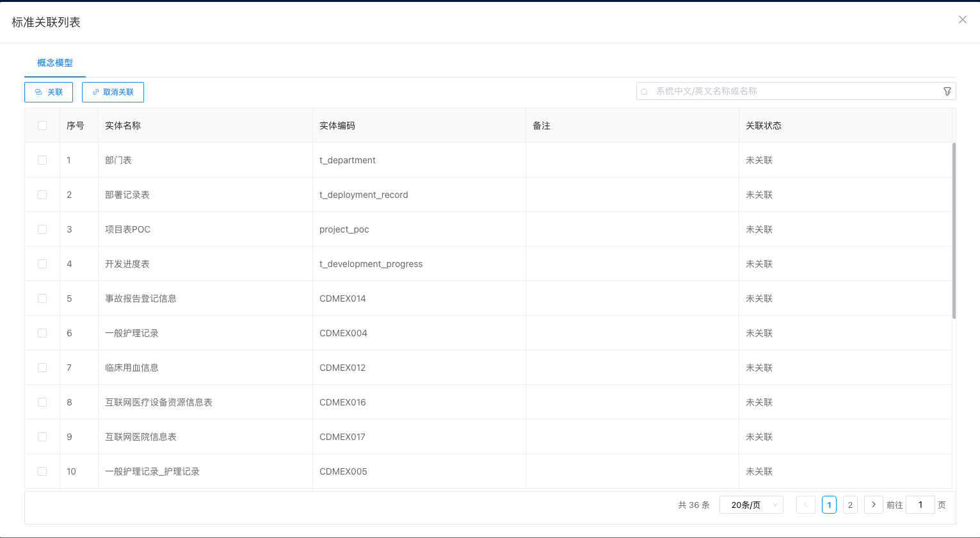
Task: Click the table's vertical scrollbar
Action: coord(954,231)
